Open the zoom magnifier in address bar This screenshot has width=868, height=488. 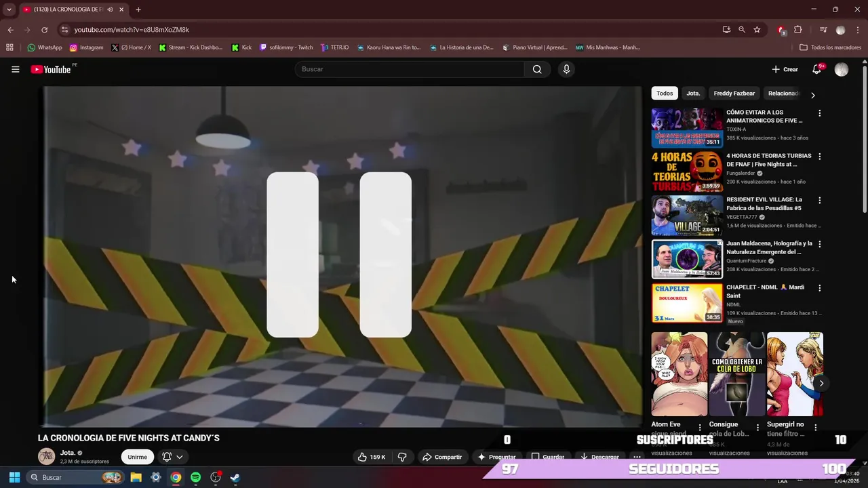pos(742,30)
